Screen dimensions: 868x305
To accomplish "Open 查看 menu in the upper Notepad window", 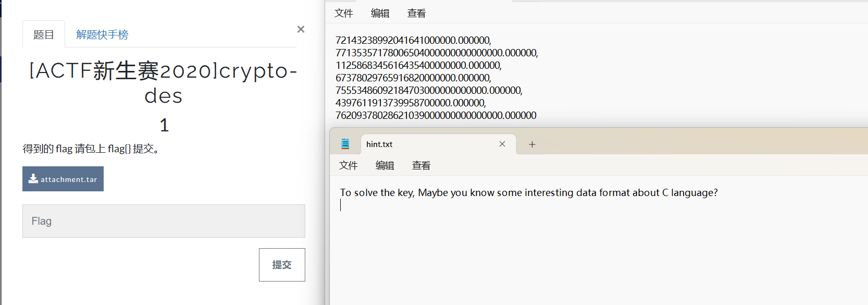I will pos(417,13).
